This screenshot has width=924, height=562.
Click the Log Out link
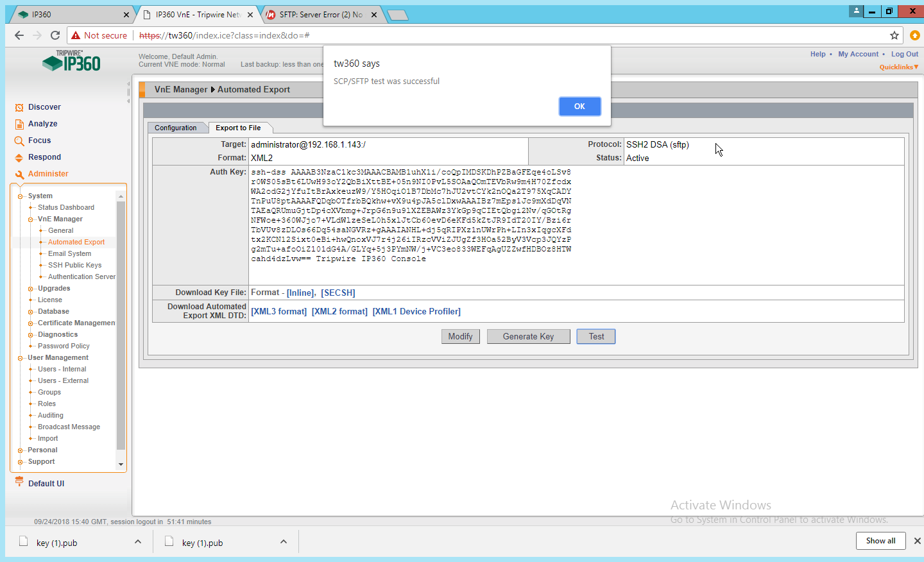905,54
